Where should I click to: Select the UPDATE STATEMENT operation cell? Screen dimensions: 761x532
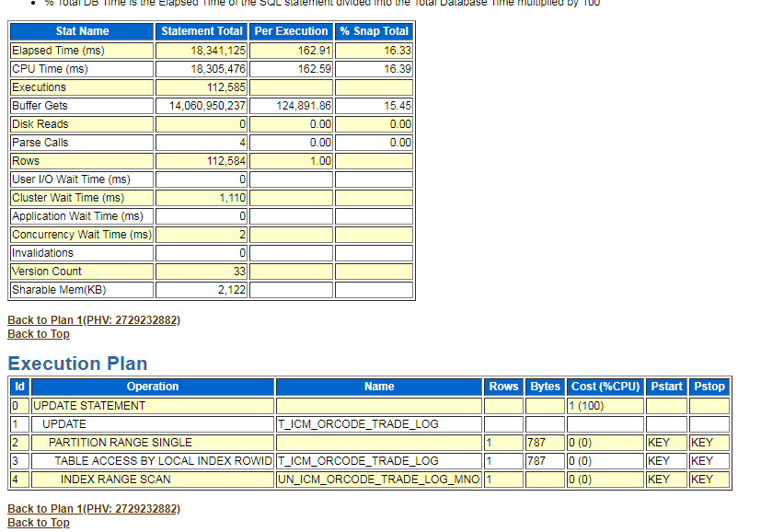tap(153, 406)
